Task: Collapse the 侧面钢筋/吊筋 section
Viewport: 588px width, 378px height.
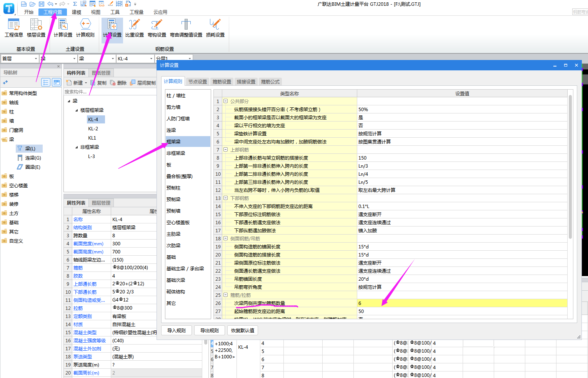Action: pyautogui.click(x=225, y=238)
